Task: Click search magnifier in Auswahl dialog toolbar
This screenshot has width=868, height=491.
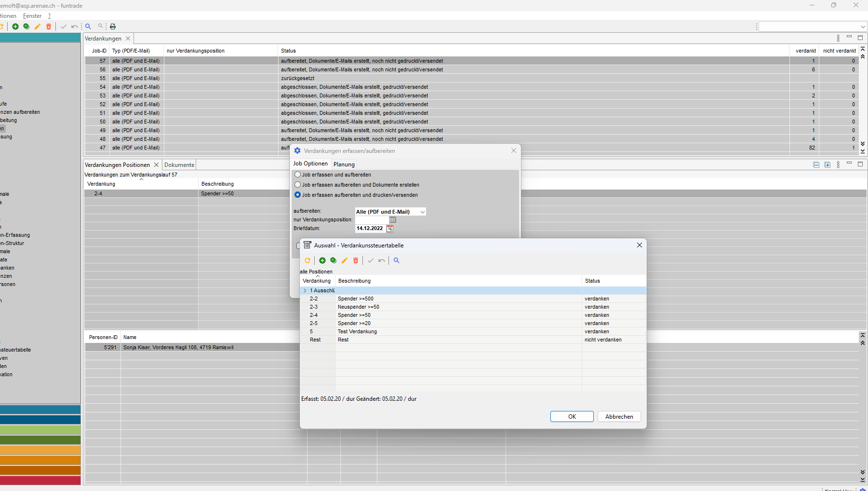Action: point(397,260)
